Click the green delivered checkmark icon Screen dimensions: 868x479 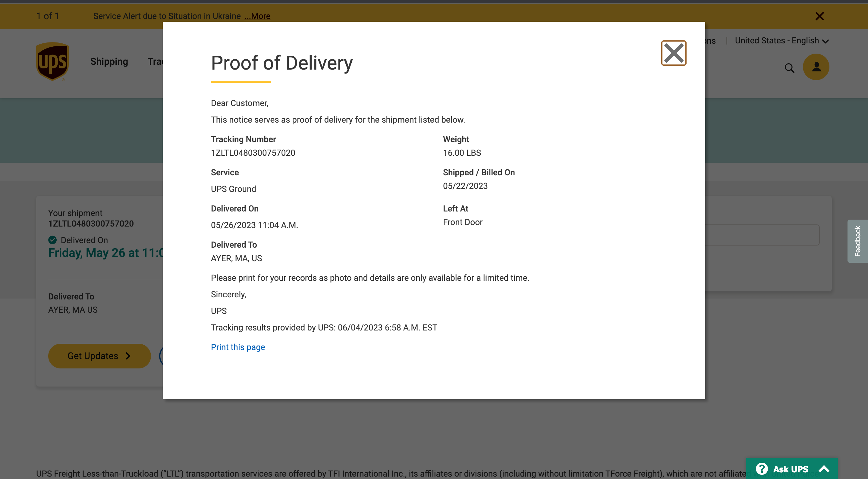coord(52,240)
